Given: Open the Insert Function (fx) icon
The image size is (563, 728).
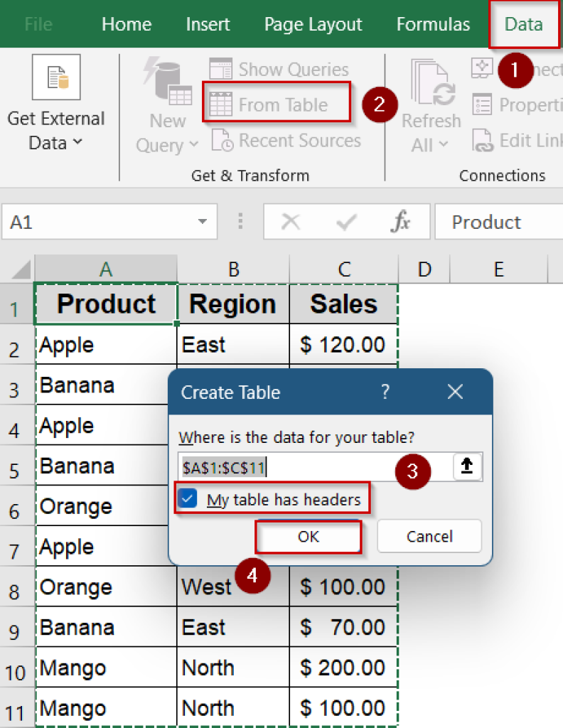Looking at the screenshot, I should (402, 221).
